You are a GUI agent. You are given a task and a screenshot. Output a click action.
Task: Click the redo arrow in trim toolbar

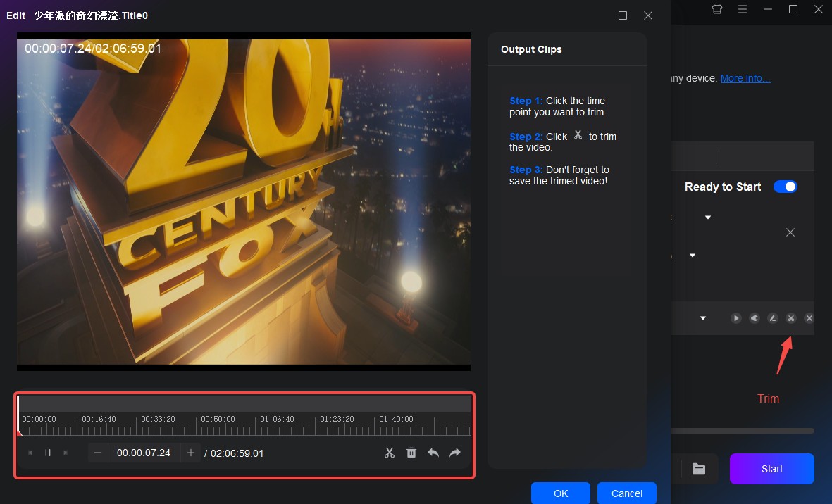tap(454, 453)
